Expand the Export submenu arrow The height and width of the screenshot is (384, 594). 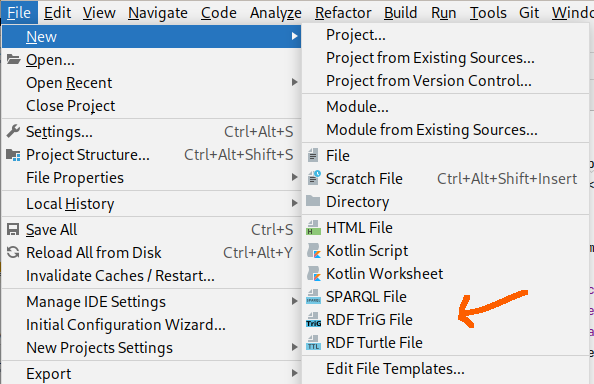pos(294,373)
